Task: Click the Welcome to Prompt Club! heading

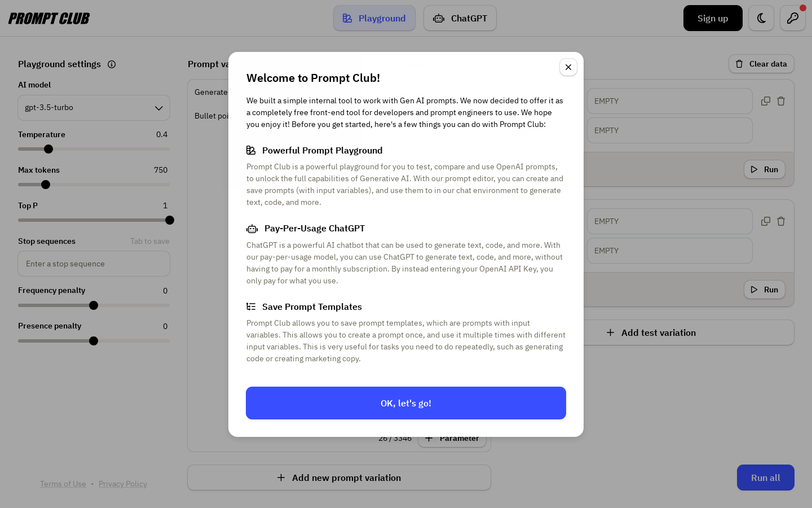Action: (313, 78)
